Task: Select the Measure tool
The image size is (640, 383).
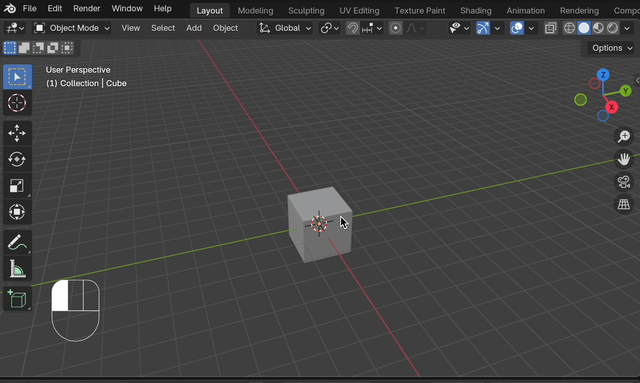Action: coord(17,269)
